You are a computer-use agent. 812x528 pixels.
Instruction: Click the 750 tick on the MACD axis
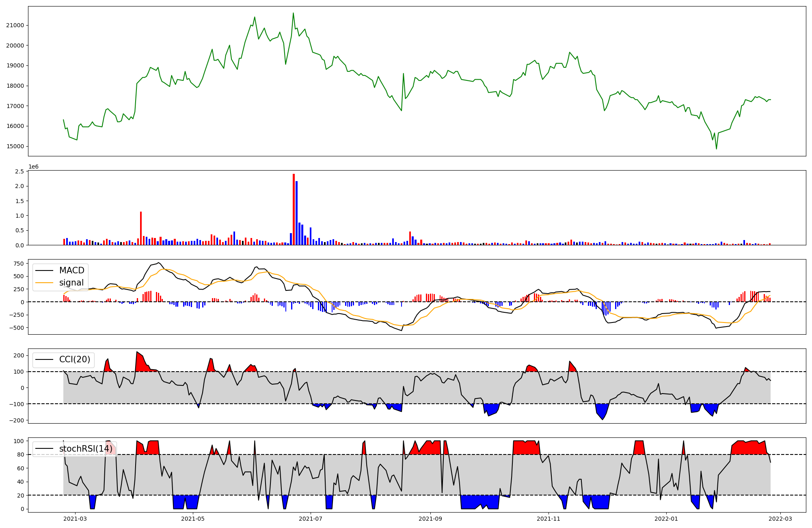click(18, 264)
